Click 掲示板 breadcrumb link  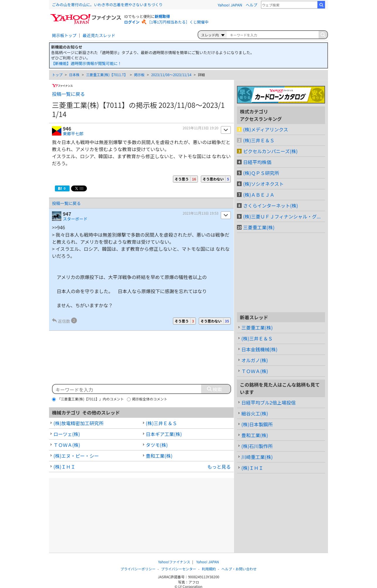point(139,75)
